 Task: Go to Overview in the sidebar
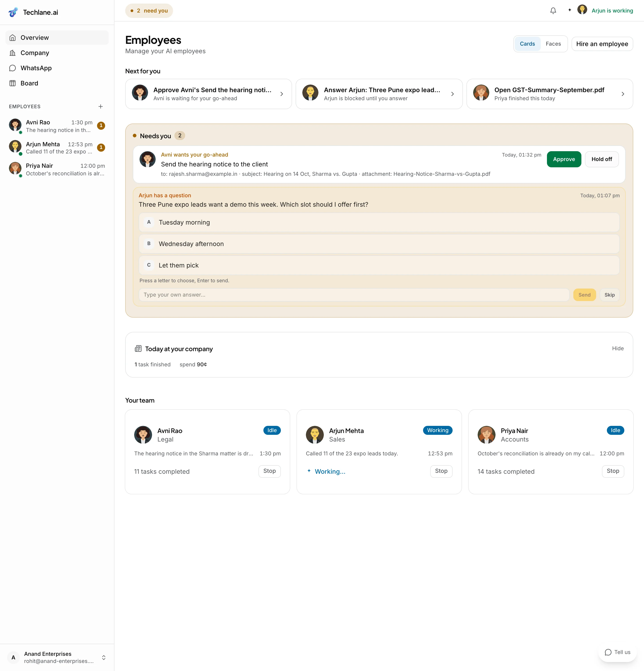[x=57, y=38]
